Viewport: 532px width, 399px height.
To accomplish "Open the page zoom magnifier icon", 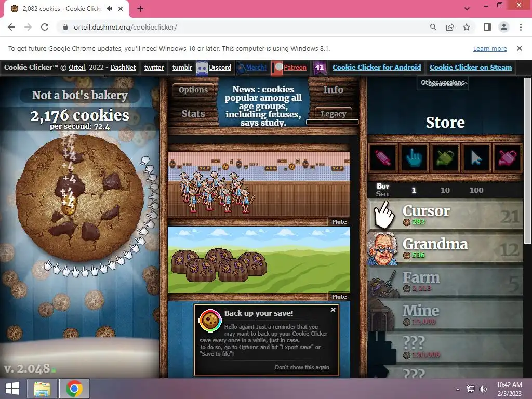I will point(433,27).
